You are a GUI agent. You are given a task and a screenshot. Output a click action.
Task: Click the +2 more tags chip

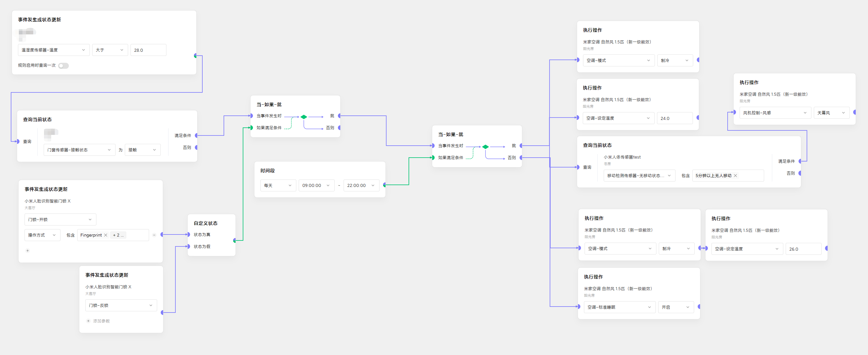tap(118, 235)
